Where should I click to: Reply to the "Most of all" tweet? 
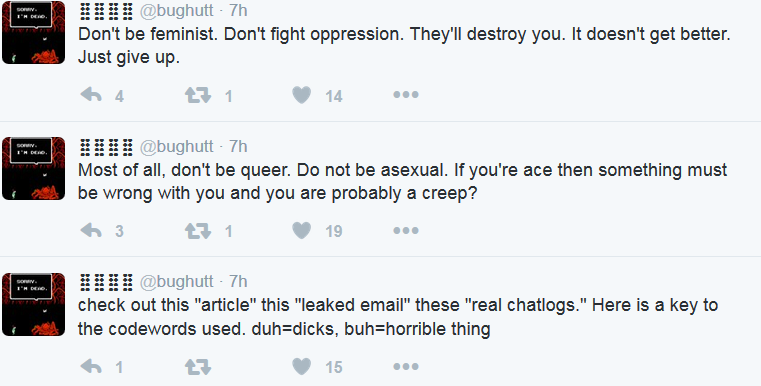(x=91, y=230)
